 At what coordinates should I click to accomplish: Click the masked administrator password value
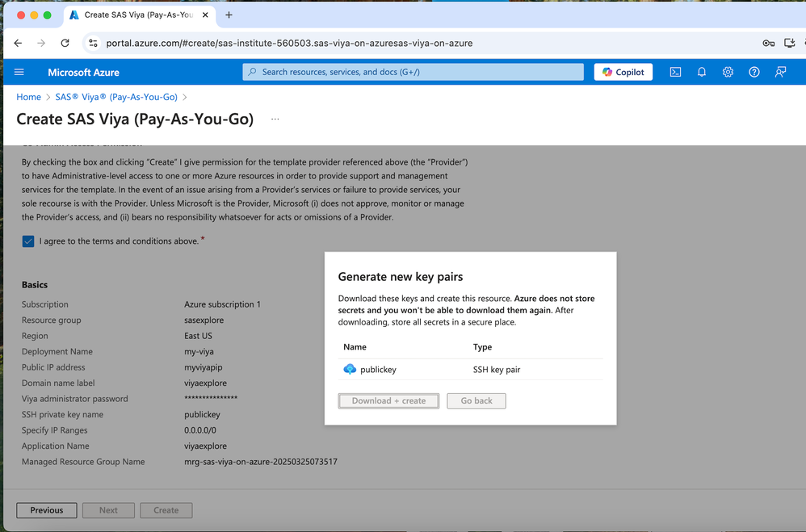(x=211, y=398)
